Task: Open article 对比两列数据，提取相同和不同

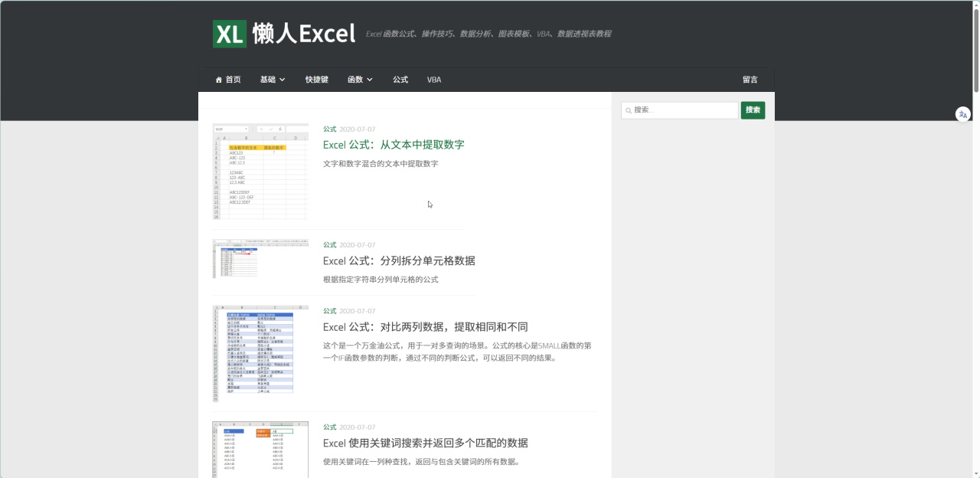Action: point(426,327)
